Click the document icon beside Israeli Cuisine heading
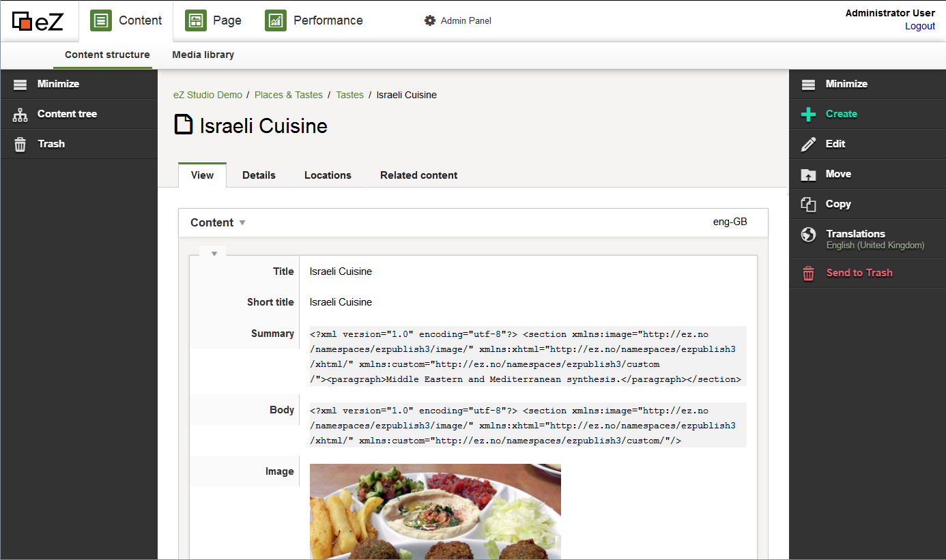The image size is (946, 560). (x=184, y=125)
